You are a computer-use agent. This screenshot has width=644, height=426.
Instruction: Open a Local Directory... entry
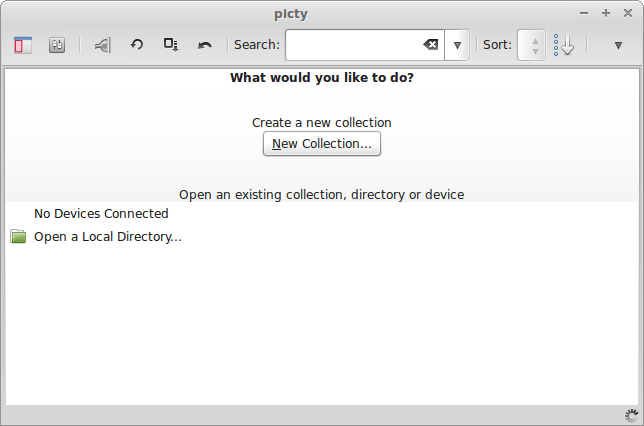(108, 237)
